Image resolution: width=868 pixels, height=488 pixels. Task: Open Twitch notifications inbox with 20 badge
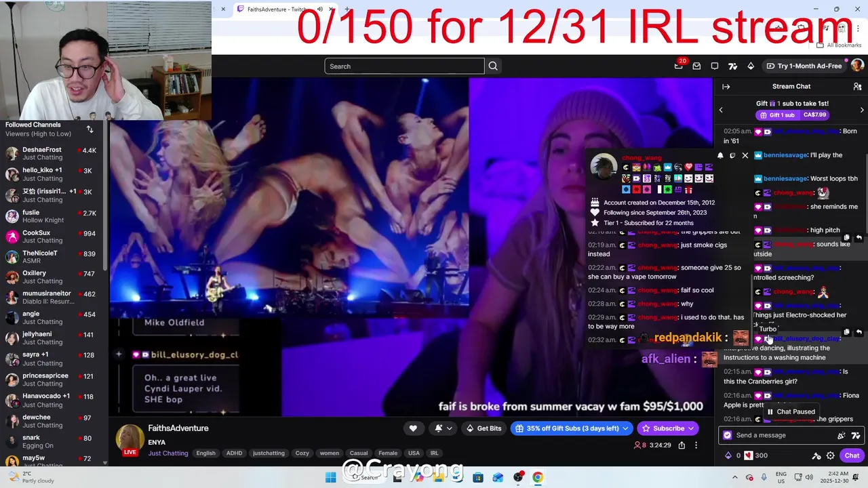[x=678, y=66]
